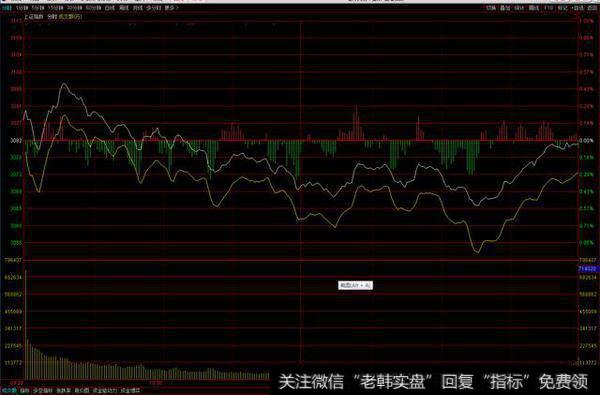Click blue highlighted 714020 volume value
Screen dimensions: 600x395
[588, 269]
